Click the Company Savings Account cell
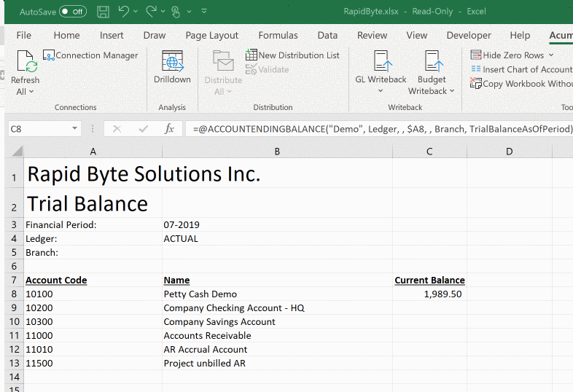573x392 pixels. [x=277, y=321]
